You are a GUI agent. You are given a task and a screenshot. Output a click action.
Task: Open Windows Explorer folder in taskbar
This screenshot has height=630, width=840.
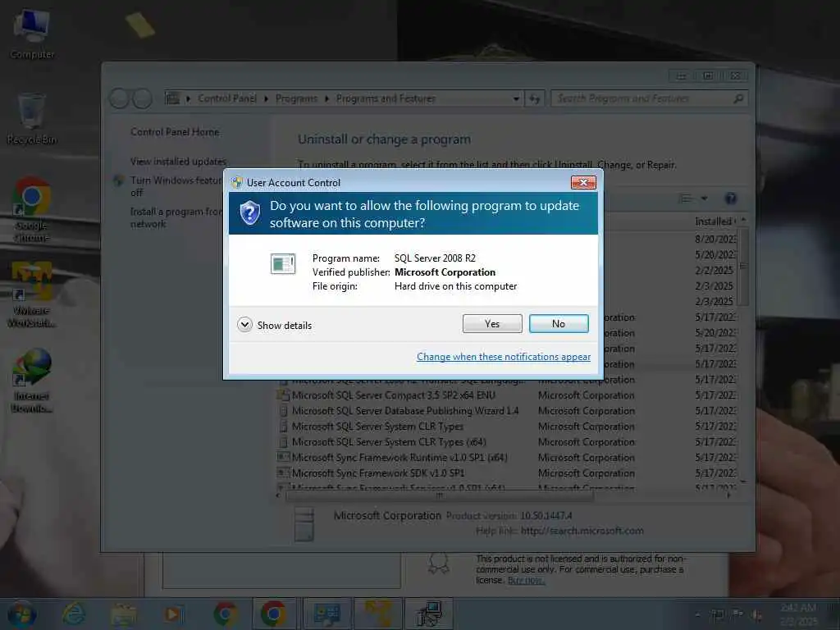(x=123, y=614)
